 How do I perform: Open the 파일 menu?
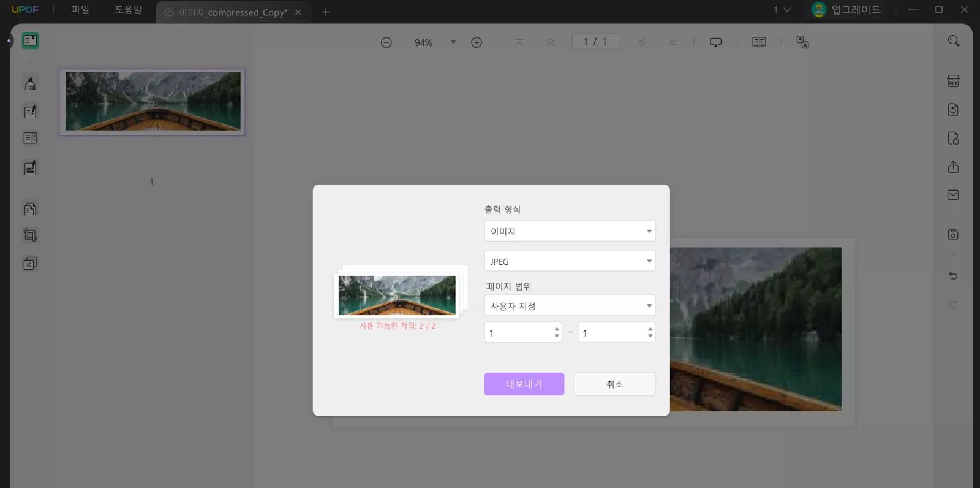(x=80, y=10)
